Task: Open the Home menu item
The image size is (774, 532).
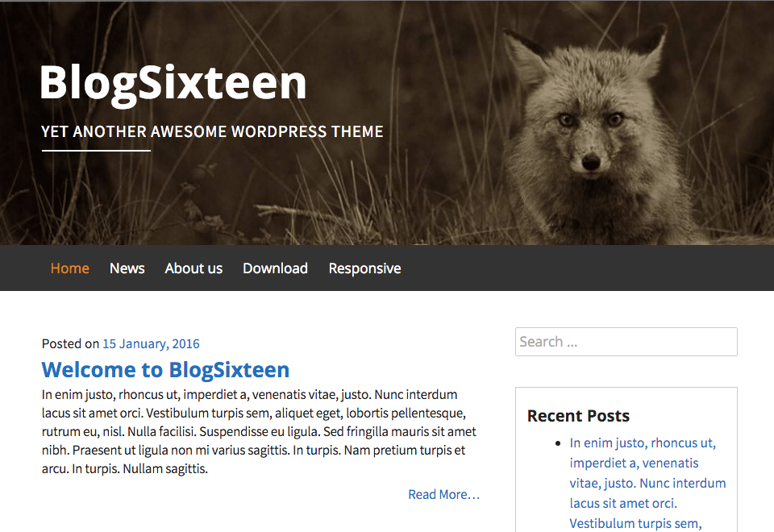Action: tap(69, 268)
